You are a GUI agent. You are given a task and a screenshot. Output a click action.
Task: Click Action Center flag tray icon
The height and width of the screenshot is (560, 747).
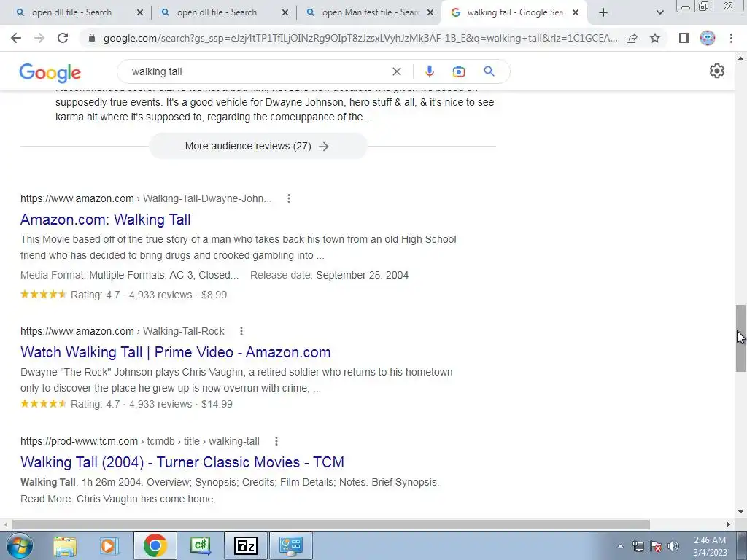point(656,546)
